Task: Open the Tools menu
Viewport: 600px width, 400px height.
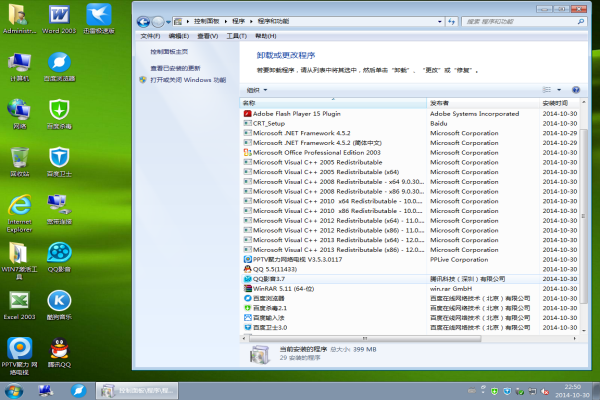Action: 236,36
